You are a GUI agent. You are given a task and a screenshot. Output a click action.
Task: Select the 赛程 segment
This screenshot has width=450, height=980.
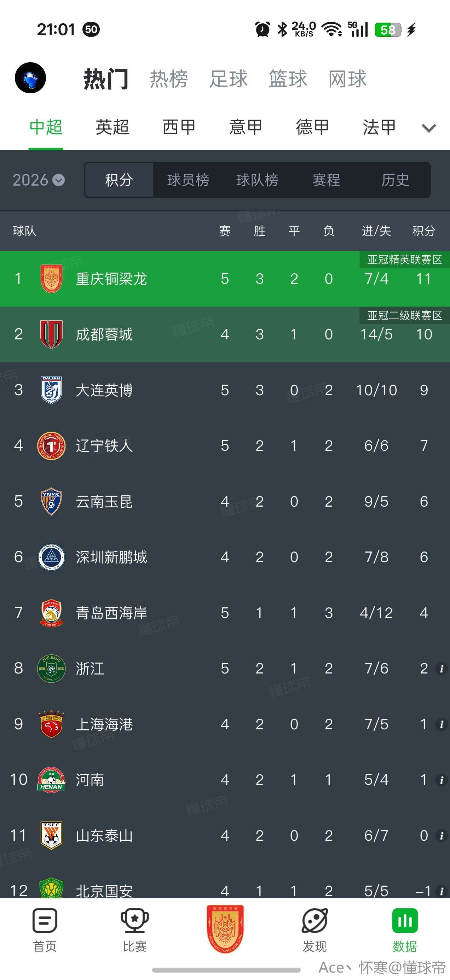tap(326, 180)
